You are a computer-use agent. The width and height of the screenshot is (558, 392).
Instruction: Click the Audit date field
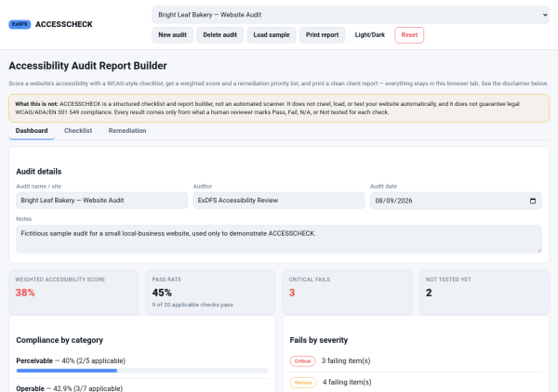pos(456,201)
